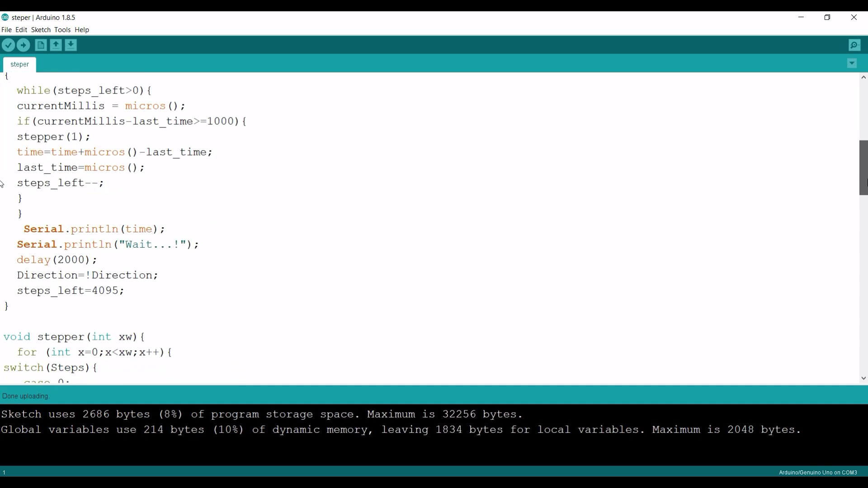Open the Sketch menu
This screenshot has height=488, width=868.
(x=41, y=30)
